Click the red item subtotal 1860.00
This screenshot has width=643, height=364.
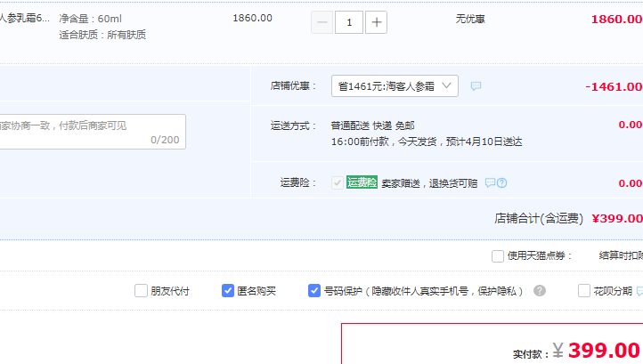(x=617, y=20)
